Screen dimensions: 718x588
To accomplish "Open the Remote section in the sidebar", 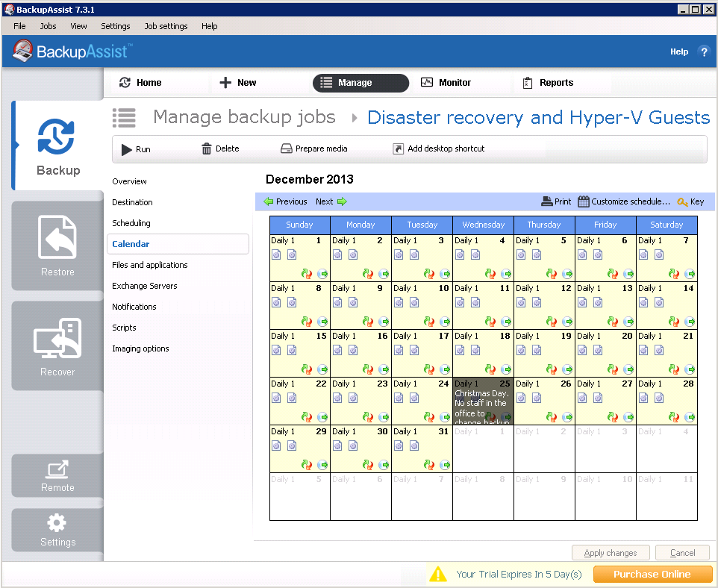I will click(x=57, y=475).
